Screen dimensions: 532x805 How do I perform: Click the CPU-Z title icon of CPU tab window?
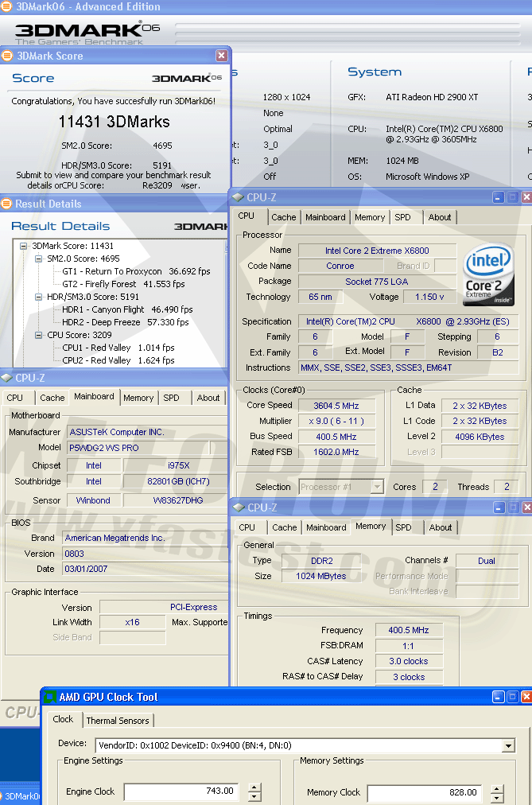point(238,197)
